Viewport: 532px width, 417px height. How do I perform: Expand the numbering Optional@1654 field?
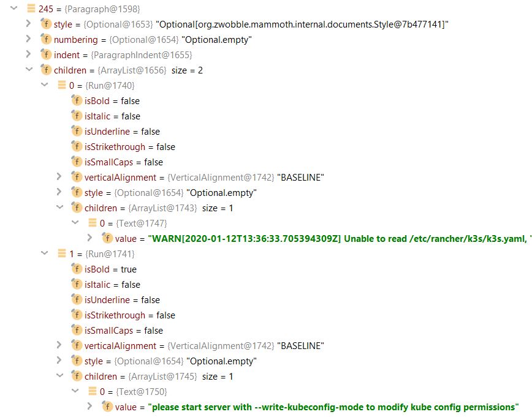click(28, 39)
